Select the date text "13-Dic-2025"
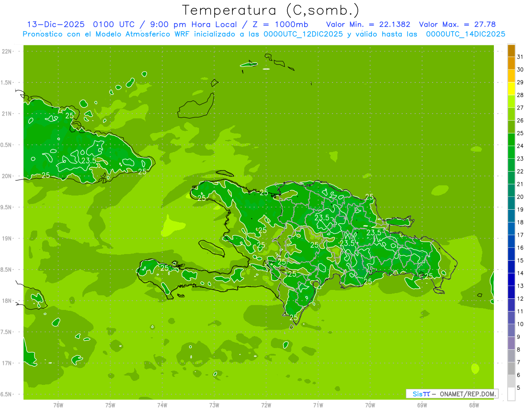Image resolution: width=532 pixels, height=411 pixels. pyautogui.click(x=57, y=24)
